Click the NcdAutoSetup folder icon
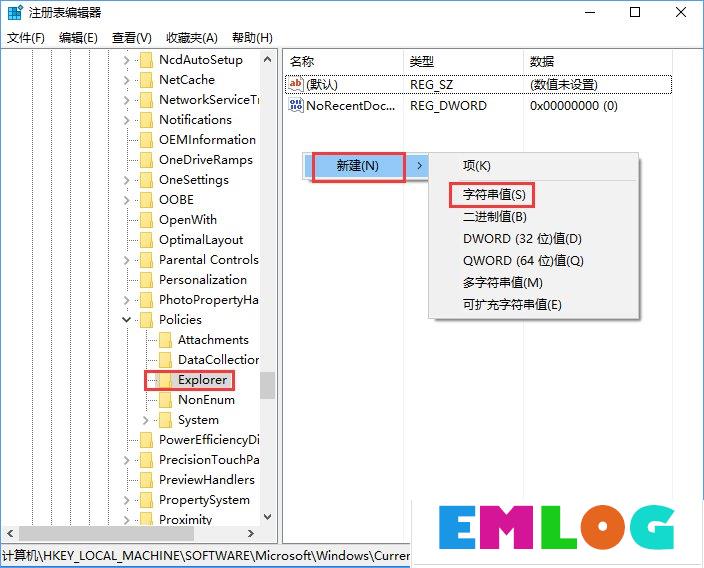 (146, 60)
